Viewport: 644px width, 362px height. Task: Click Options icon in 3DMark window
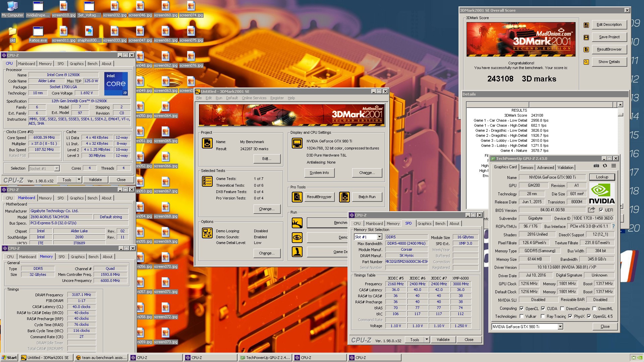point(207,233)
